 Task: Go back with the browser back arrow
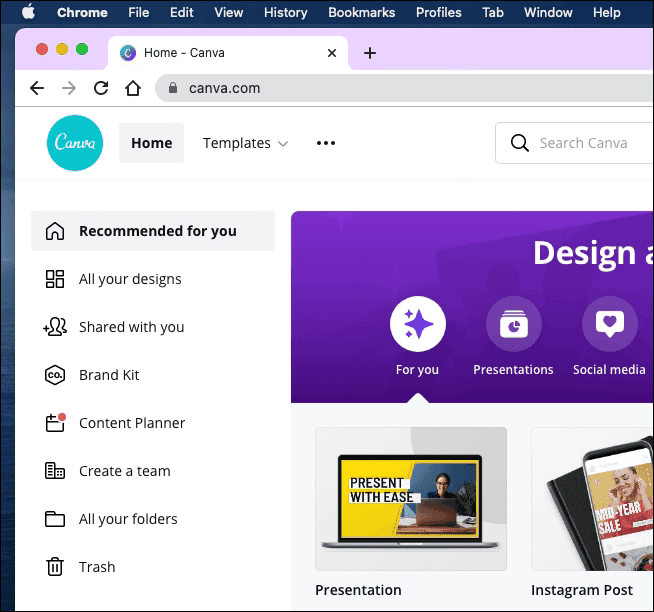pyautogui.click(x=37, y=88)
